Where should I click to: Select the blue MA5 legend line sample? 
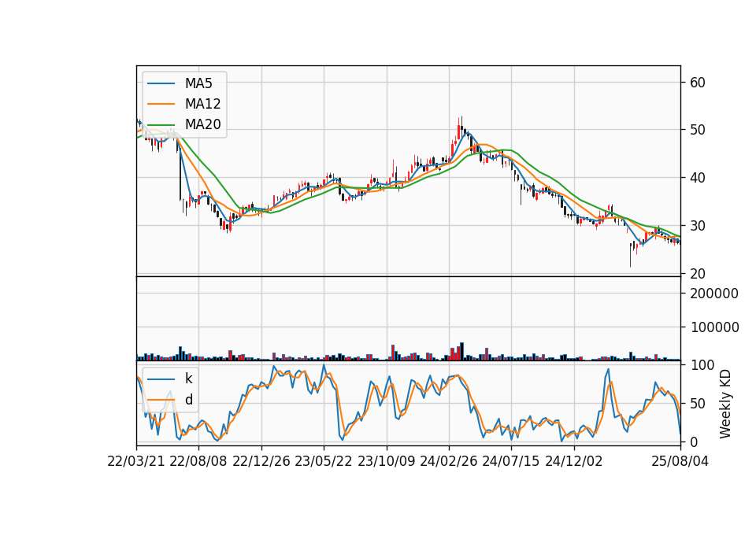pos(161,83)
